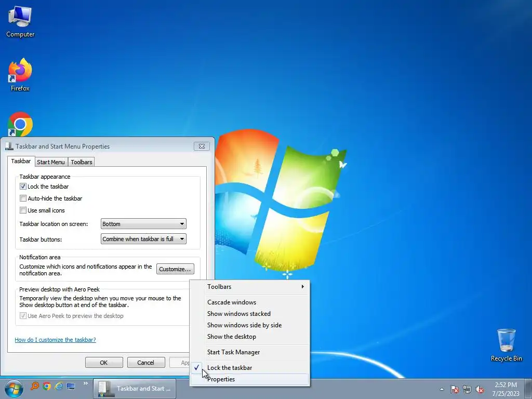Open the clock showing 2:52 PM
The image size is (532, 399).
tap(506, 389)
